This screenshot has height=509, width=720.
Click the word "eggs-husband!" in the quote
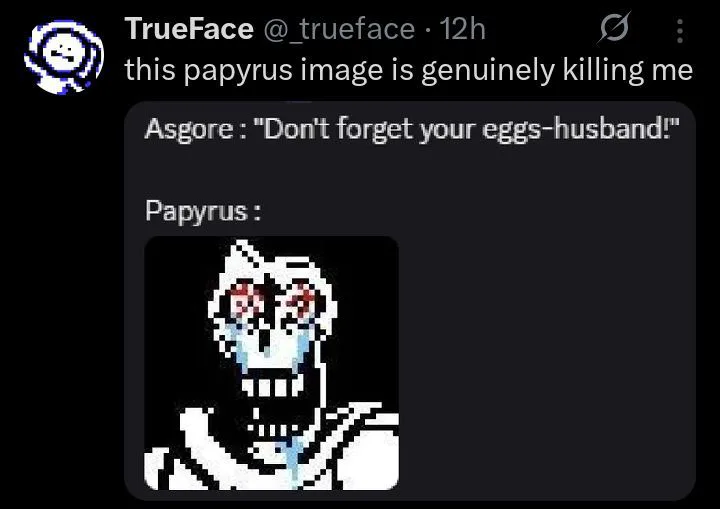click(581, 130)
